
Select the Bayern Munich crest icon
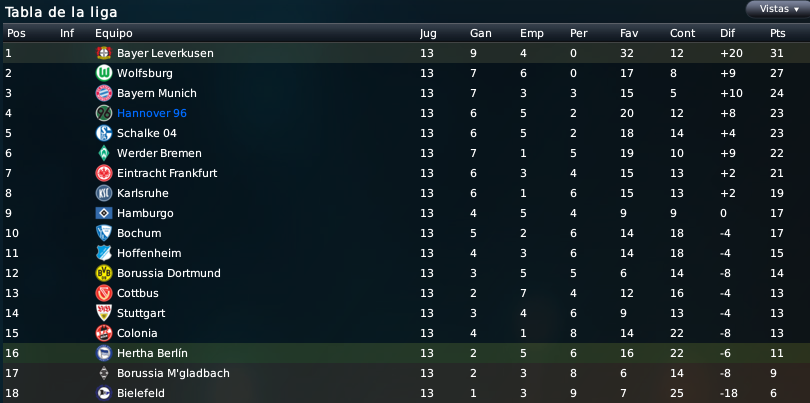[104, 93]
